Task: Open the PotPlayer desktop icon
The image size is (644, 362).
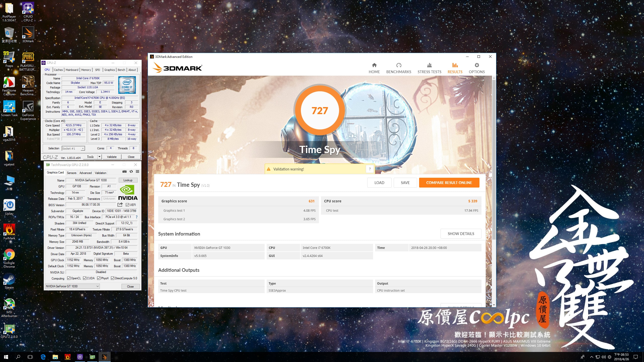Action: pyautogui.click(x=9, y=12)
